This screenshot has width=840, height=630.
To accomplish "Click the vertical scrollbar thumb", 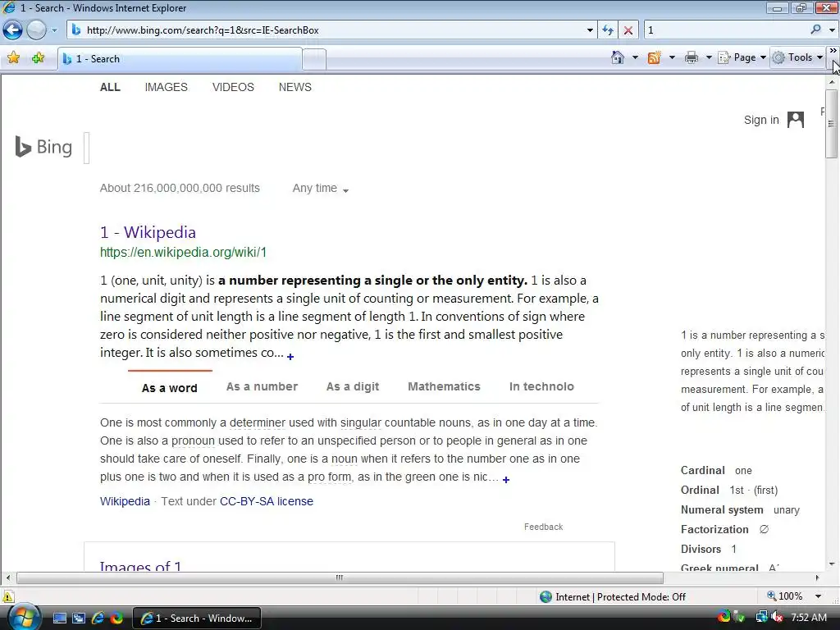I will [x=832, y=124].
